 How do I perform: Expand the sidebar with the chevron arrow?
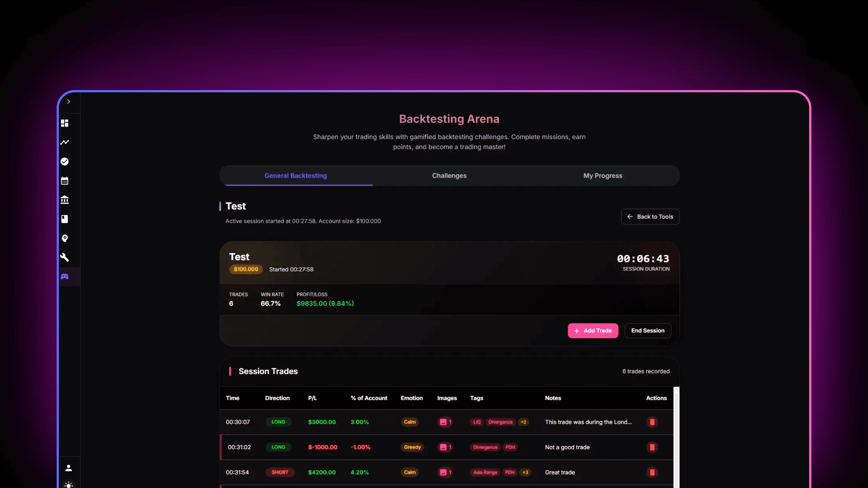pos(68,102)
